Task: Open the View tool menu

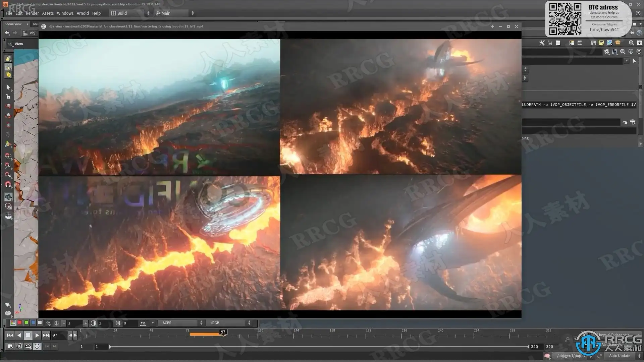Action: click(16, 44)
